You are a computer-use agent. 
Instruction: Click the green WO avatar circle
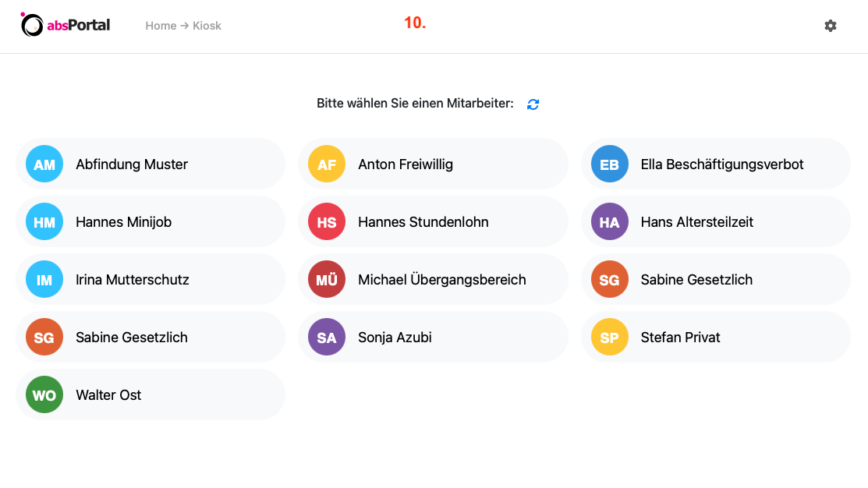[x=44, y=394]
